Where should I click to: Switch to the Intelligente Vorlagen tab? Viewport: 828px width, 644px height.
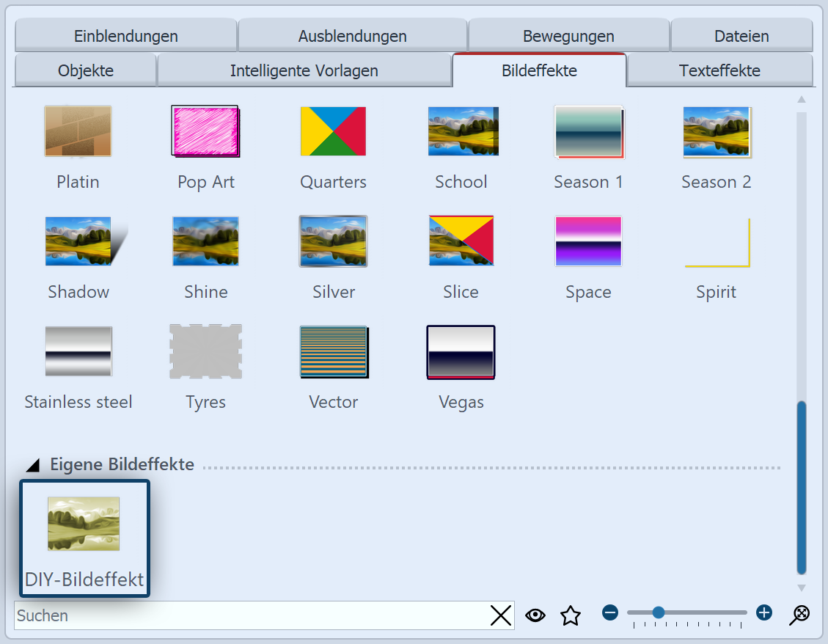[304, 70]
